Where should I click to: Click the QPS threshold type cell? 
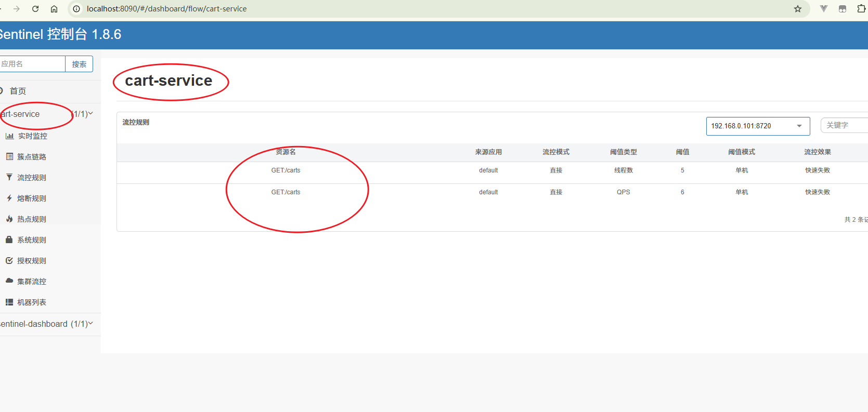coord(623,192)
